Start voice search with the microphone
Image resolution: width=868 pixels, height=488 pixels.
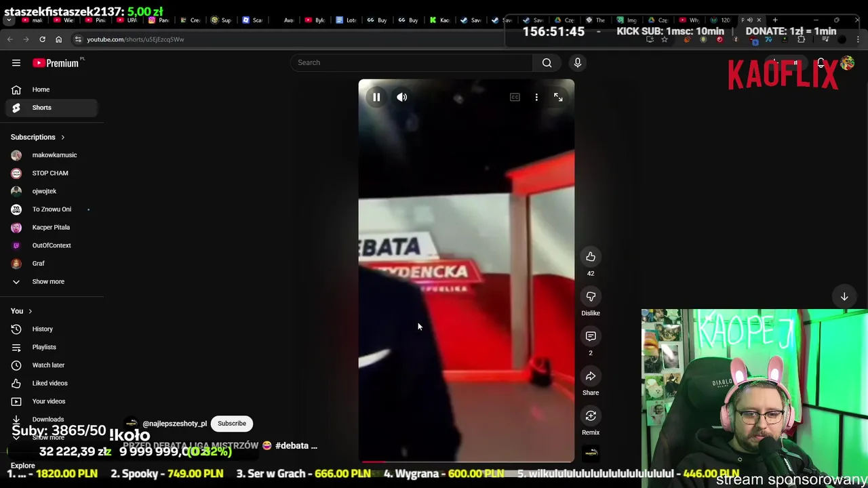point(578,62)
